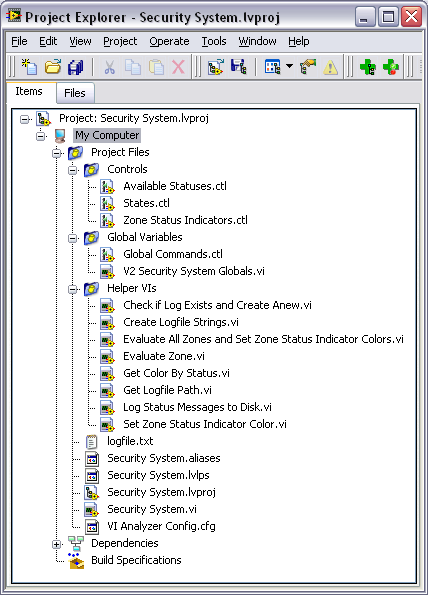Click the red X Delete icon
Viewport: 428px width, 595px height.
pyautogui.click(x=178, y=67)
